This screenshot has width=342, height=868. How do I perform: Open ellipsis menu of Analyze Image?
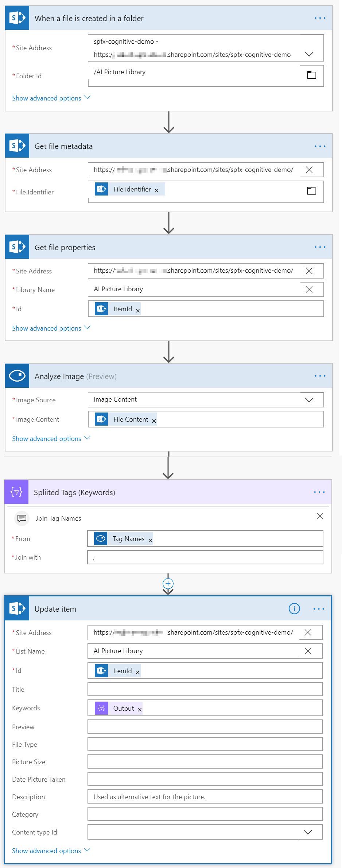click(x=320, y=376)
